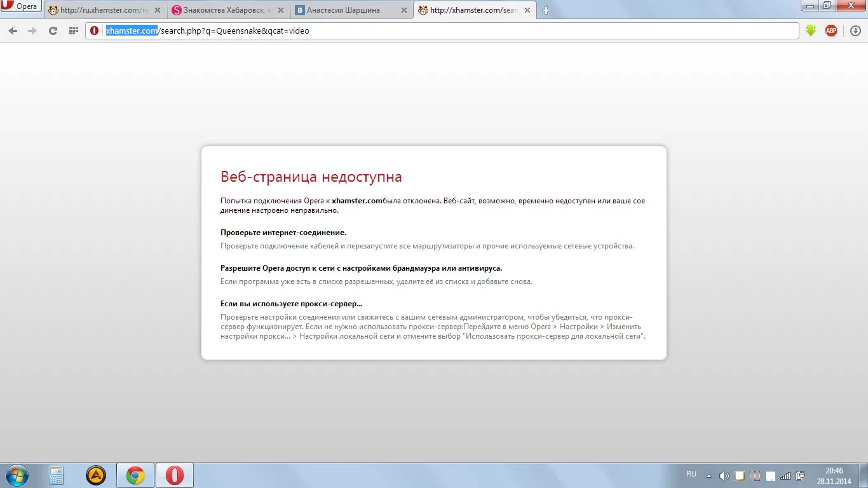The image size is (868, 488).
Task: Close the Анастасия Шаршина tab
Action: [x=403, y=10]
